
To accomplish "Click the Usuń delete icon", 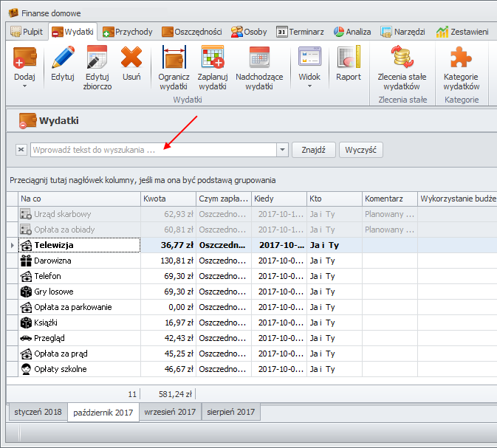I will pyautogui.click(x=131, y=58).
